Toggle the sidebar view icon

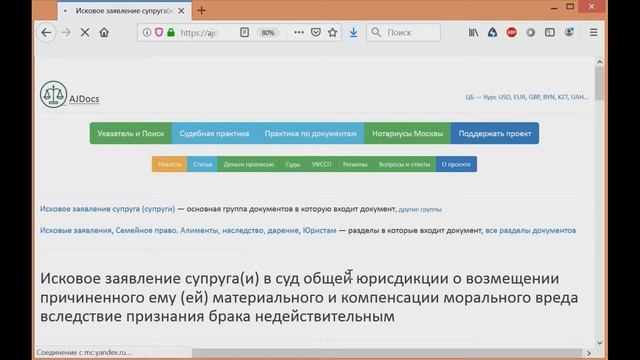click(x=550, y=32)
